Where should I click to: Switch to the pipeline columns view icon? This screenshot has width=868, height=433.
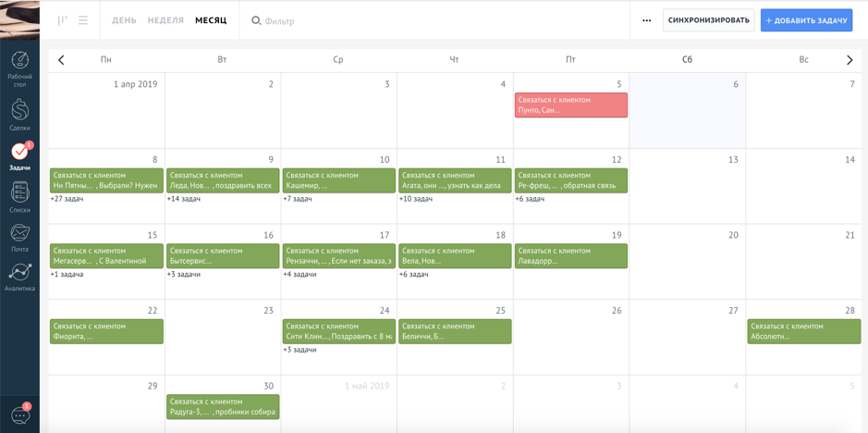coord(63,20)
